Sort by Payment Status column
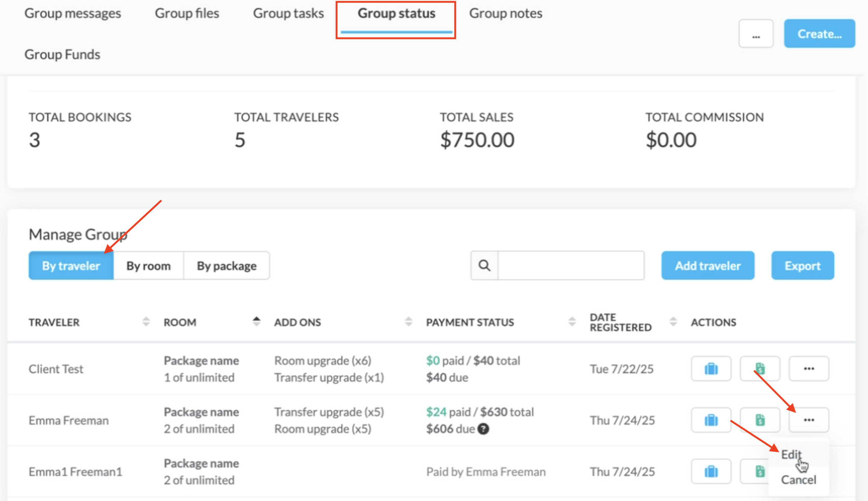868x501 pixels. click(x=572, y=322)
